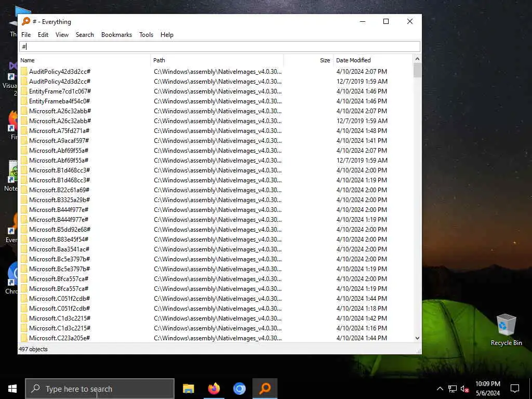Select folder icon beside Microsoft.Baa3541ac#

pos(24,249)
